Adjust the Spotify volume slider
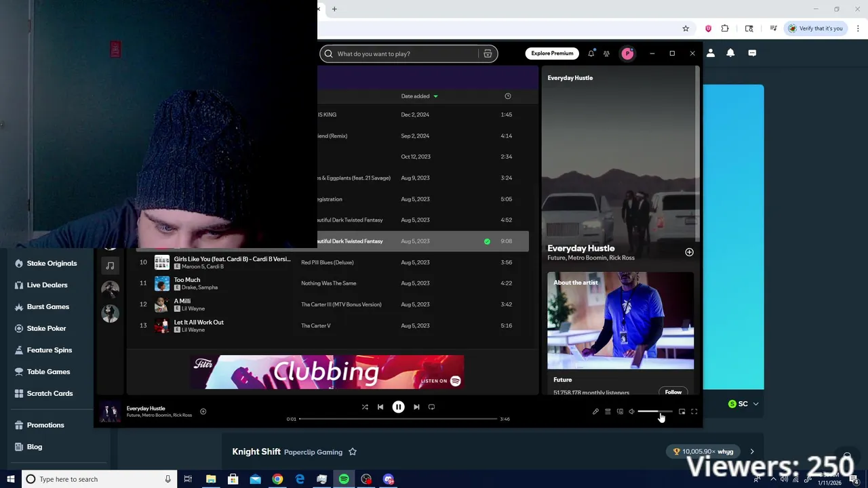This screenshot has width=868, height=488. [655, 411]
